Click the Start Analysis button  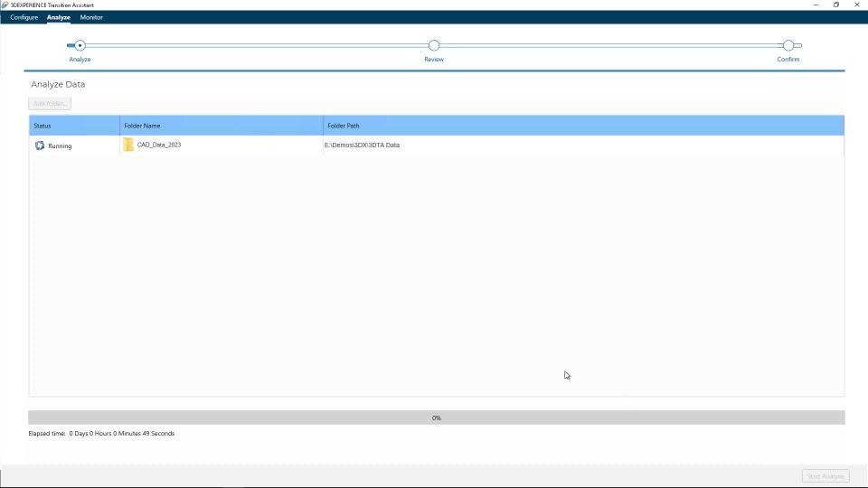(826, 476)
